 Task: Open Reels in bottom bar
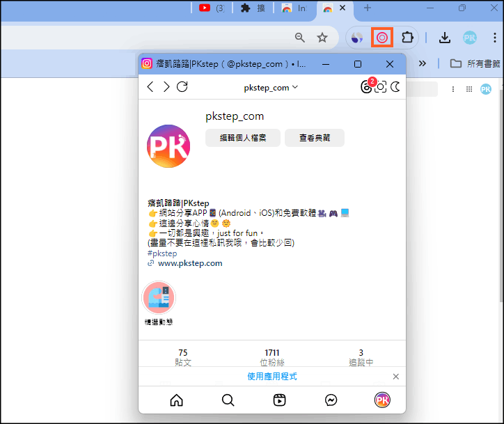coord(279,400)
